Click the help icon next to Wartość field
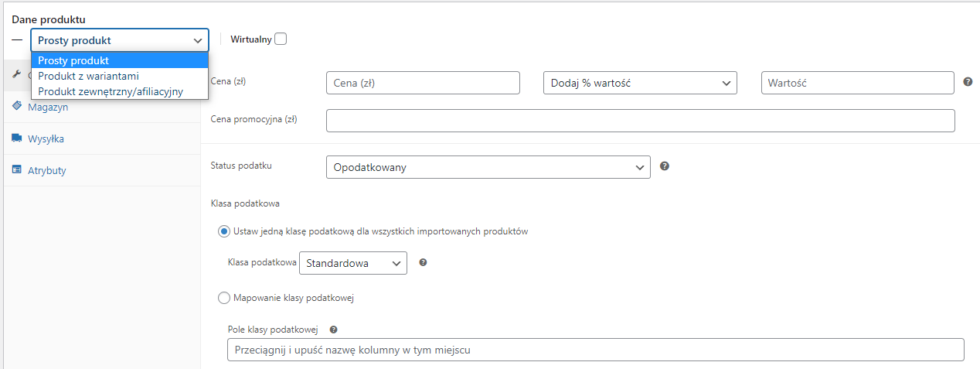Screen dimensions: 980x369 click(x=968, y=82)
